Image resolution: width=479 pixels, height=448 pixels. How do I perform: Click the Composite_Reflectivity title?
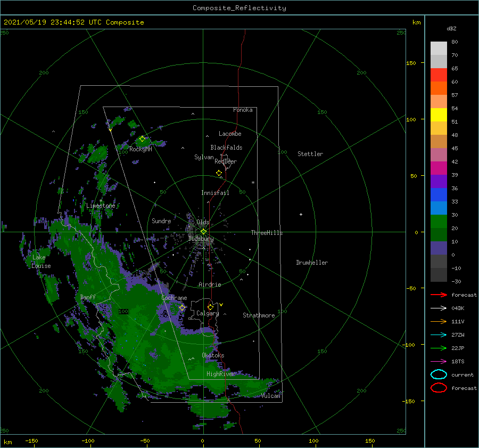coord(240,8)
